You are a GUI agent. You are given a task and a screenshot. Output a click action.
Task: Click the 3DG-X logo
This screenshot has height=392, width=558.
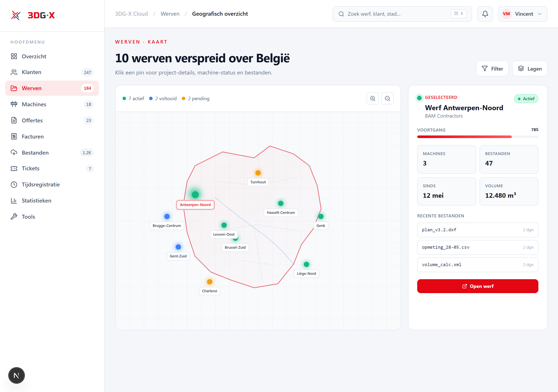[x=33, y=15]
